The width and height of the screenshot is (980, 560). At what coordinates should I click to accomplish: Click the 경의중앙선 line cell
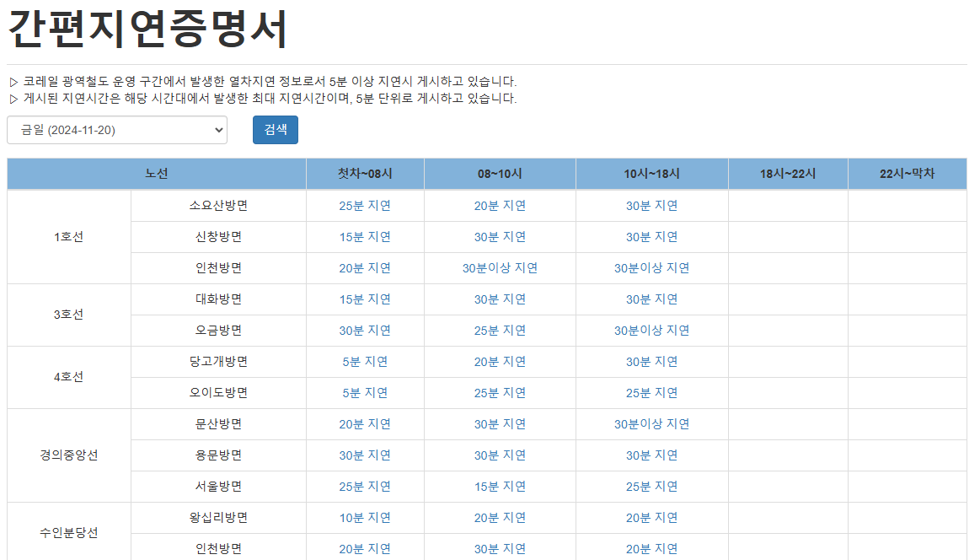(x=69, y=455)
